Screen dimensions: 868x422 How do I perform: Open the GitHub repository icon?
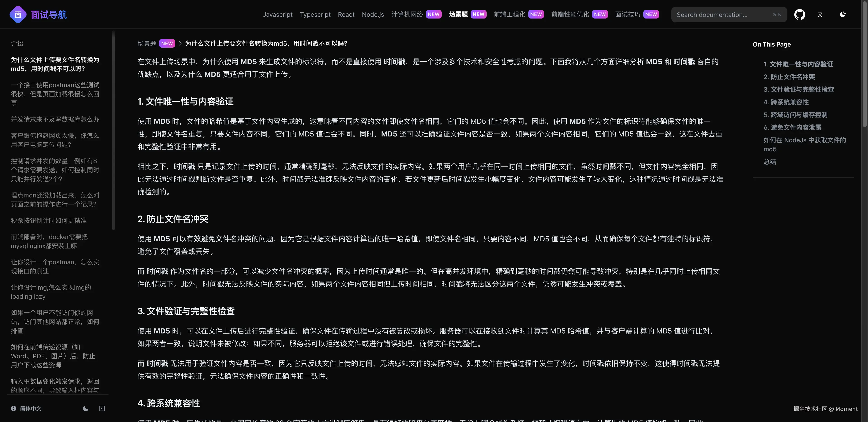tap(799, 14)
